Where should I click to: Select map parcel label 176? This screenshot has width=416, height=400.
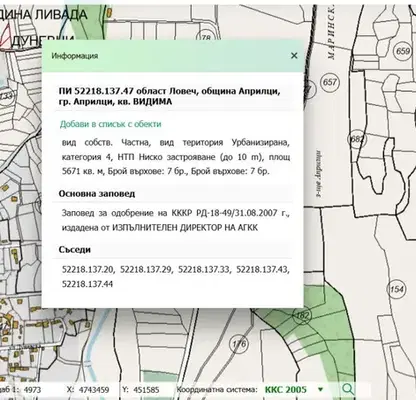tap(239, 344)
